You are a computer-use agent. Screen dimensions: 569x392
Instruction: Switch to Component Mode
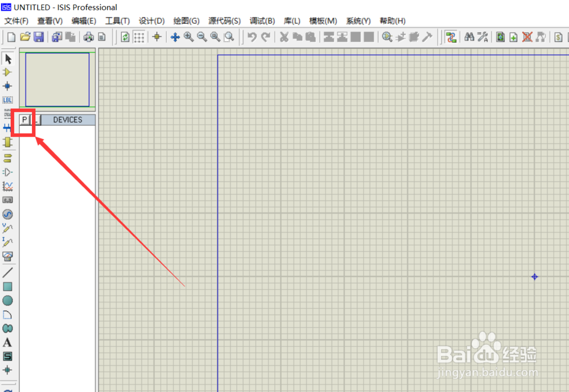coord(7,72)
